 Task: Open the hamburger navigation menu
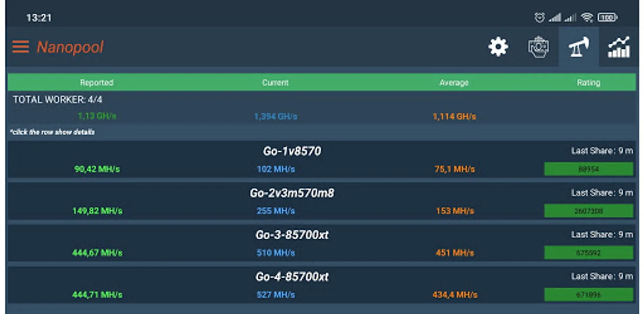[x=21, y=47]
